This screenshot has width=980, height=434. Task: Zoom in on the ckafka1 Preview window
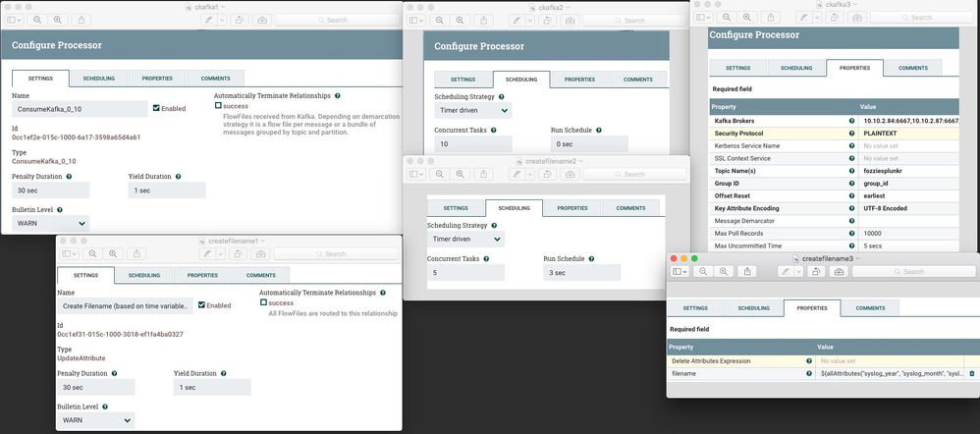tap(58, 20)
